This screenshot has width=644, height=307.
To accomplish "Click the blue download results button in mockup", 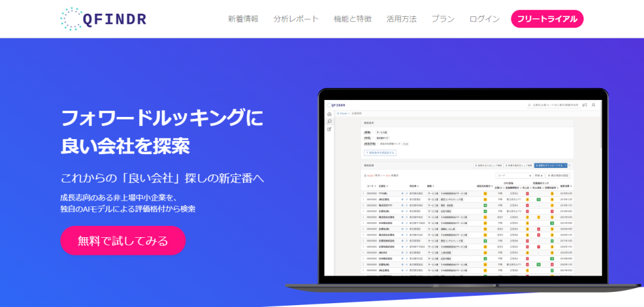I will [550, 165].
